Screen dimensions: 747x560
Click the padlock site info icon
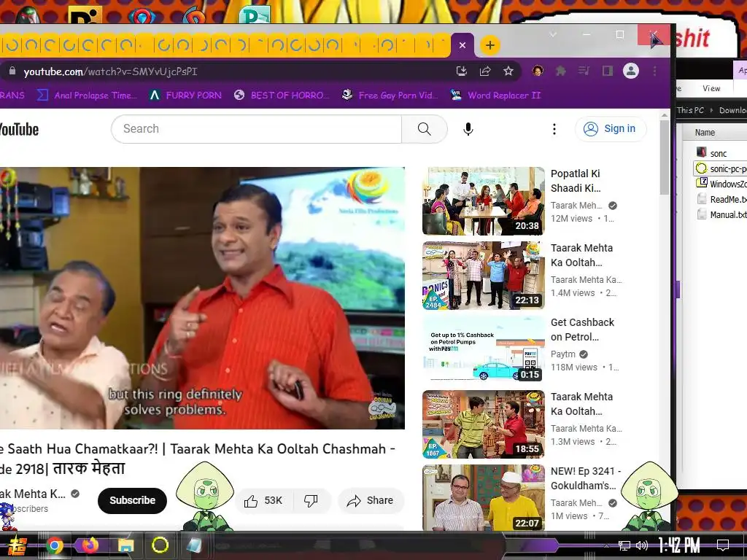click(12, 71)
